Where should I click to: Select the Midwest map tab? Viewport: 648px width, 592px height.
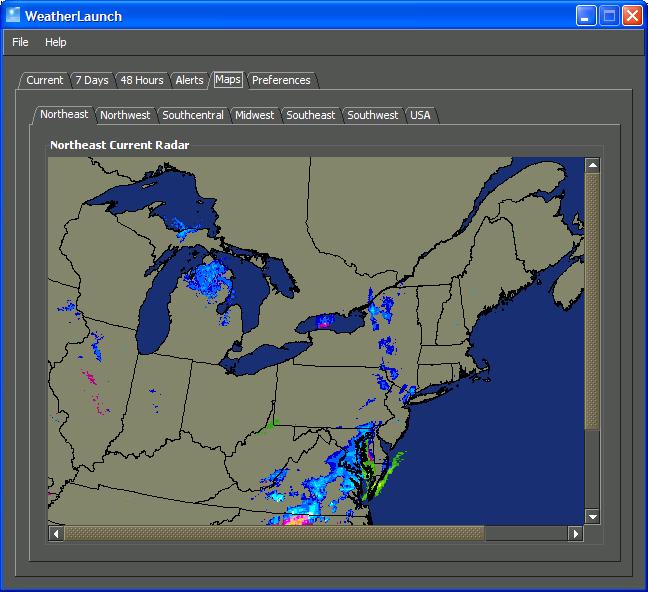click(254, 115)
